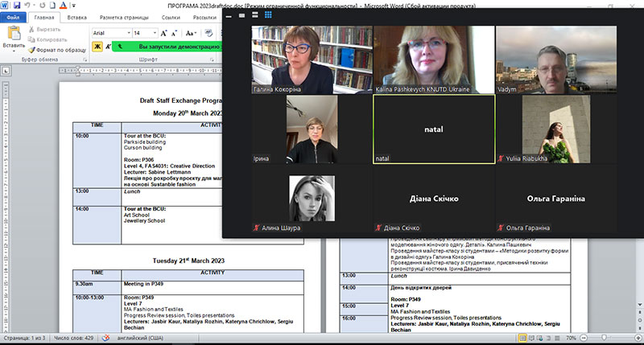Switch to the Главная ribbon tab
This screenshot has height=345, width=644.
tap(44, 17)
